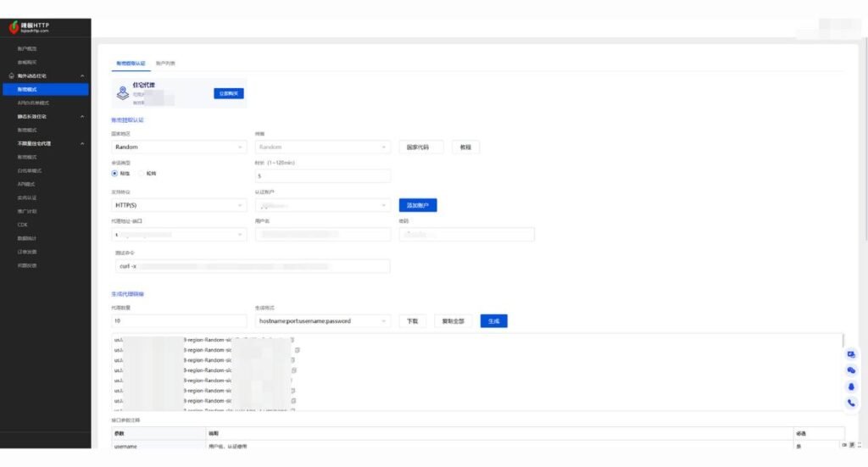This screenshot has width=868, height=467.
Task: Collapse the first expanded sidebar section
Action: 82,76
